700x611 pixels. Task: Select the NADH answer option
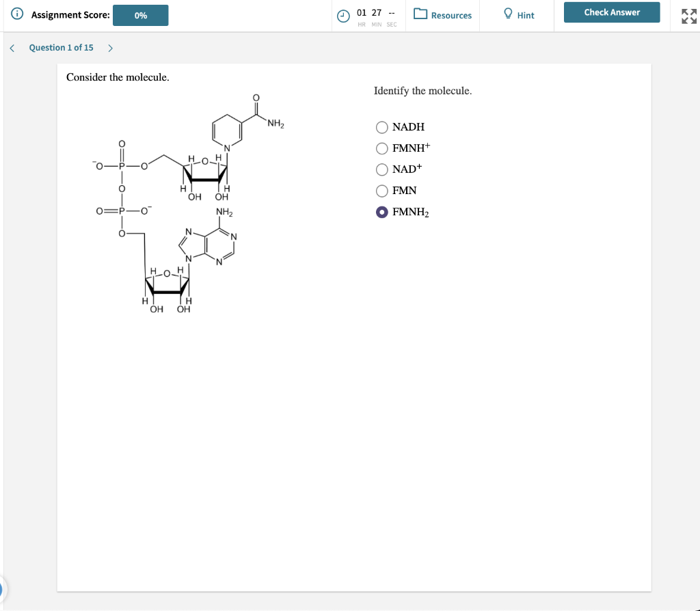point(381,127)
